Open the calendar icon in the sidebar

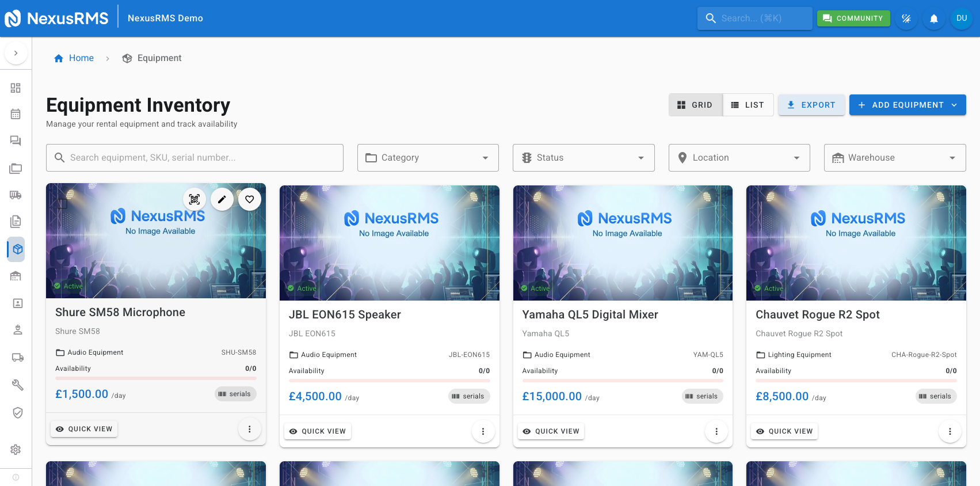click(16, 114)
